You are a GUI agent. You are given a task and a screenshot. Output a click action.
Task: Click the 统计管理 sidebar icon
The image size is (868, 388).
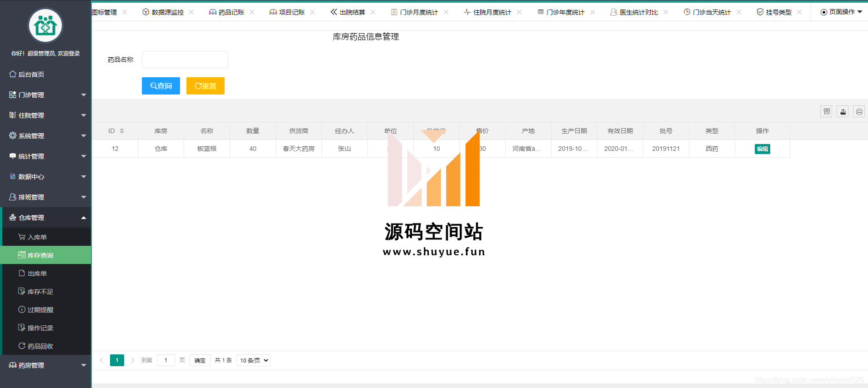13,156
